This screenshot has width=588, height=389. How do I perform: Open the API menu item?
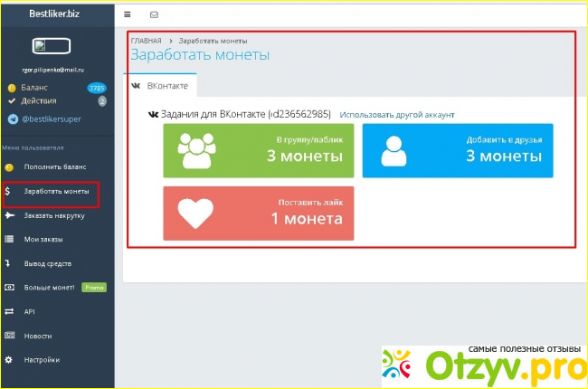29,311
